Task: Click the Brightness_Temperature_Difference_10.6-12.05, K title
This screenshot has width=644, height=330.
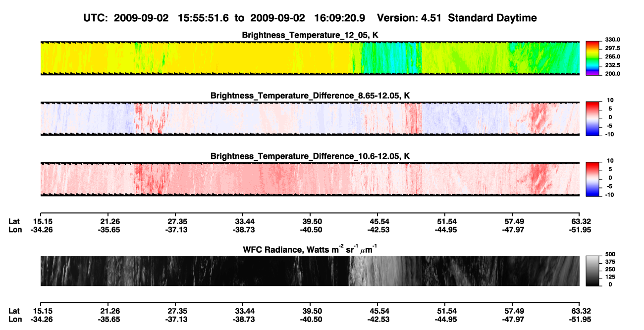Action: [310, 156]
